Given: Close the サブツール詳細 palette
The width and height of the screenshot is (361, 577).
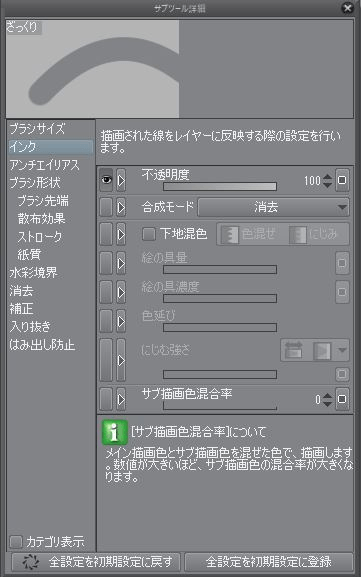Looking at the screenshot, I should (x=347, y=8).
